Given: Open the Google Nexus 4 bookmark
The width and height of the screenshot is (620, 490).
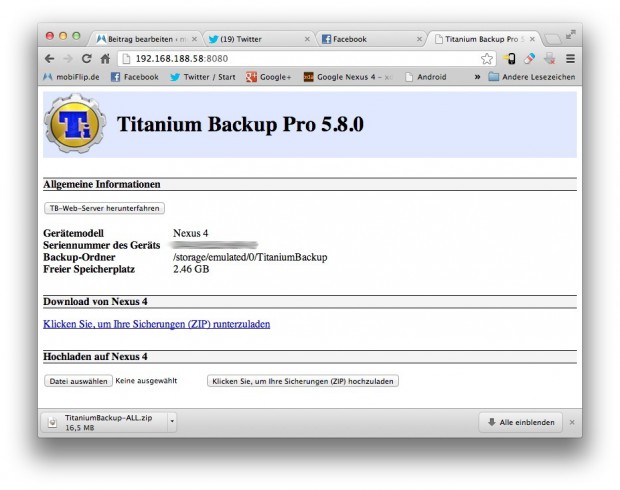Looking at the screenshot, I should click(x=348, y=77).
